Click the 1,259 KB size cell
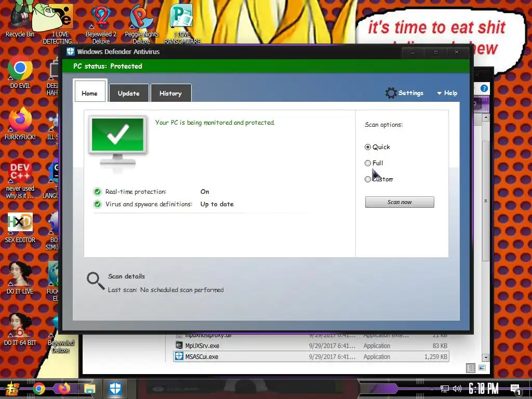The height and width of the screenshot is (399, 532). 436,357
